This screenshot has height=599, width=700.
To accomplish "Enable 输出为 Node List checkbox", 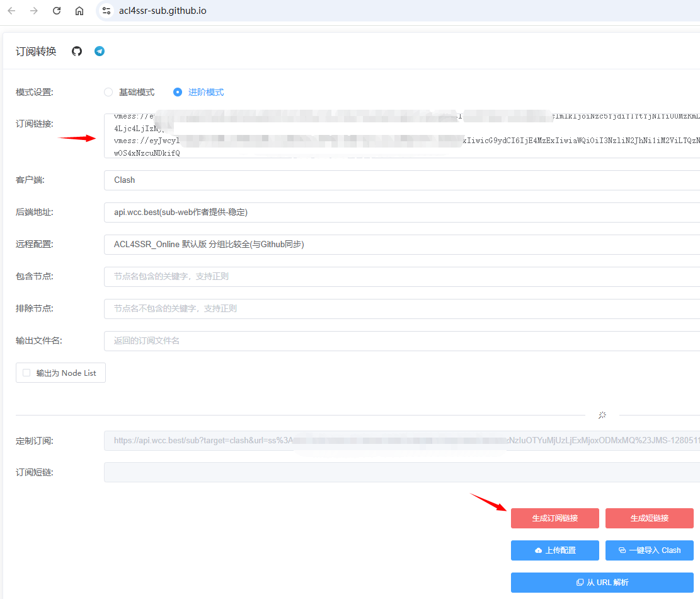I will (x=26, y=373).
